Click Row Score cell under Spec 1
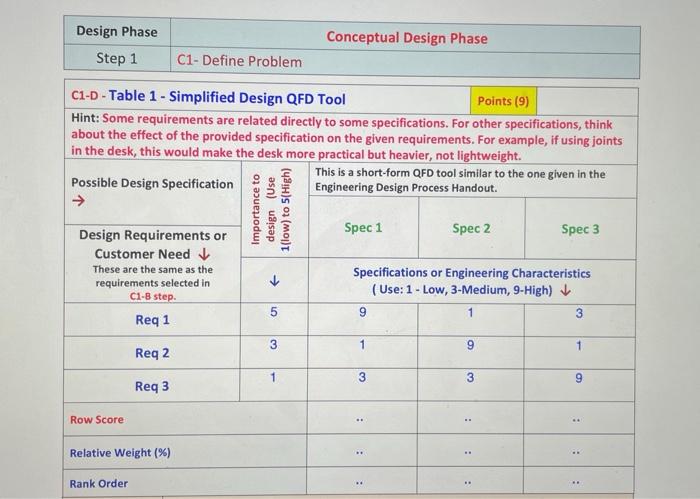Viewport: 700px width, 499px height. pyautogui.click(x=362, y=418)
